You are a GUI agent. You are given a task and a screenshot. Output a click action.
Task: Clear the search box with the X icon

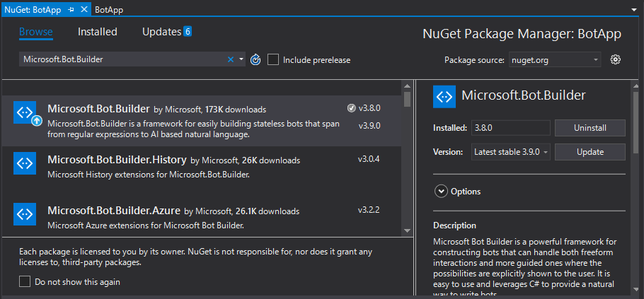pyautogui.click(x=231, y=59)
